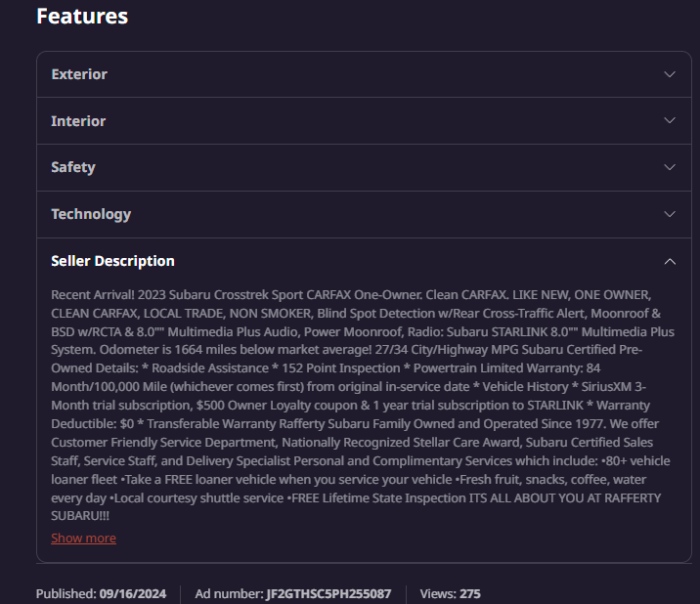The height and width of the screenshot is (604, 700).
Task: Collapse the Seller Description heading
Action: coord(112,261)
